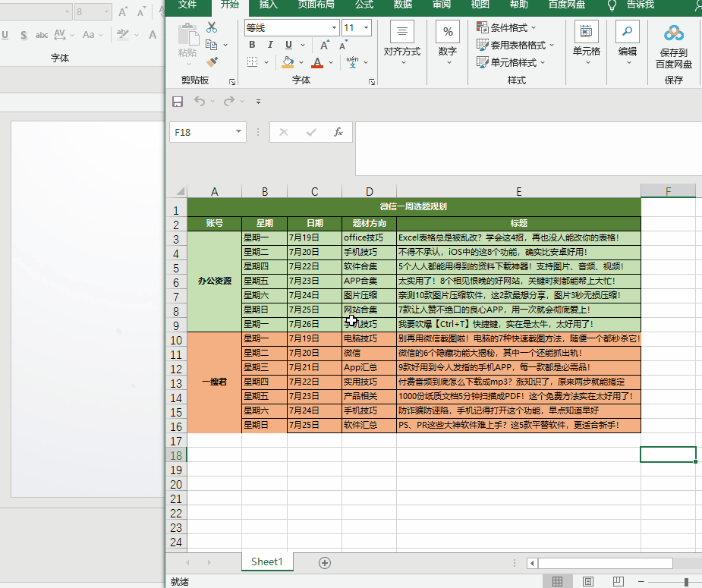
Task: Open font size dropdown showing 11
Action: [367, 28]
